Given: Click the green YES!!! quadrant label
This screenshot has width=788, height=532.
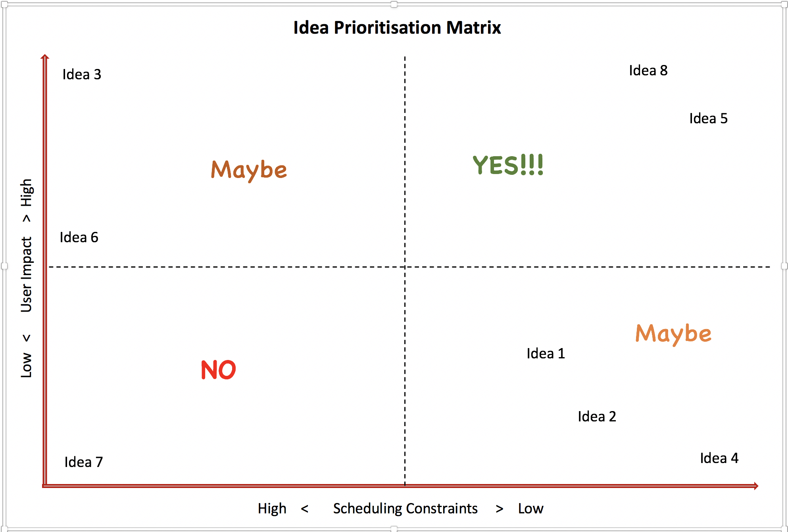Looking at the screenshot, I should (508, 165).
